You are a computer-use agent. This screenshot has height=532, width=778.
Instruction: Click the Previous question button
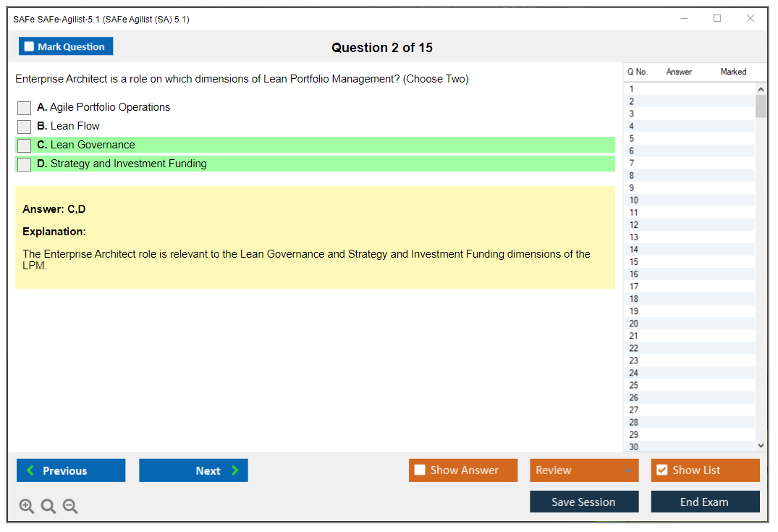pos(71,470)
